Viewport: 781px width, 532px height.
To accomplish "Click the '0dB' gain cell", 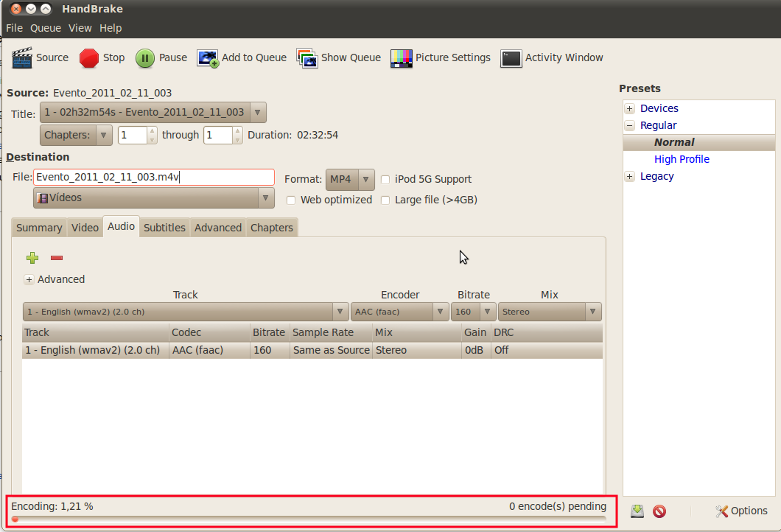I will (474, 350).
